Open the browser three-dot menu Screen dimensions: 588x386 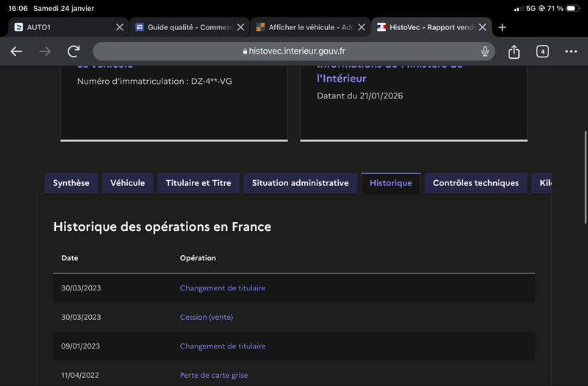pyautogui.click(x=571, y=51)
